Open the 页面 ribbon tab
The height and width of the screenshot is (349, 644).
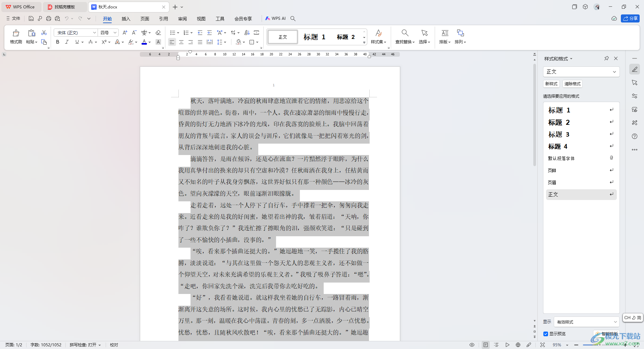[x=145, y=19]
